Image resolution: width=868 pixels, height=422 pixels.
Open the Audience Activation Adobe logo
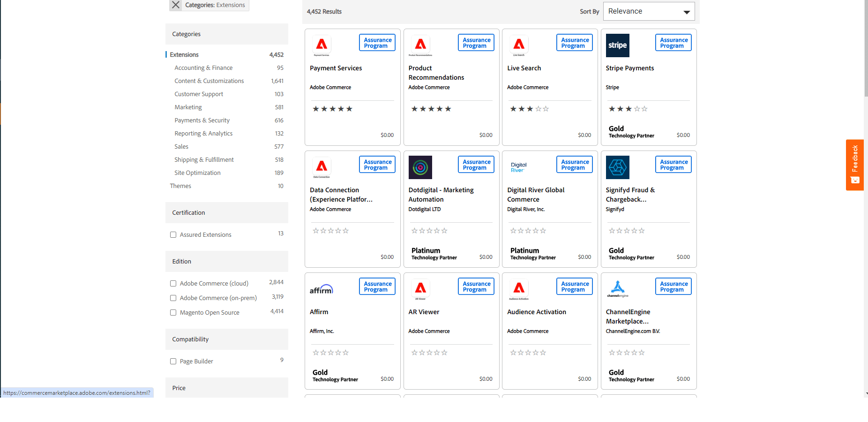click(519, 289)
